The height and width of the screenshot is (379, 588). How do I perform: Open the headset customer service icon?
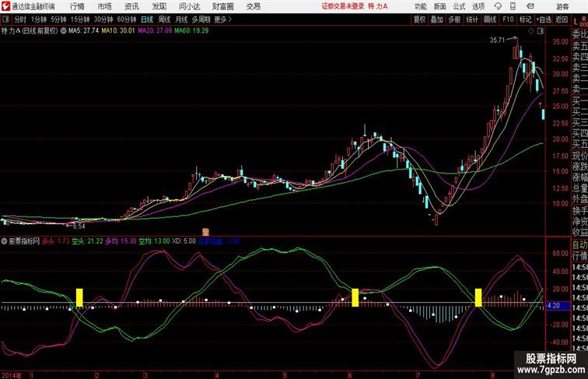(x=498, y=6)
